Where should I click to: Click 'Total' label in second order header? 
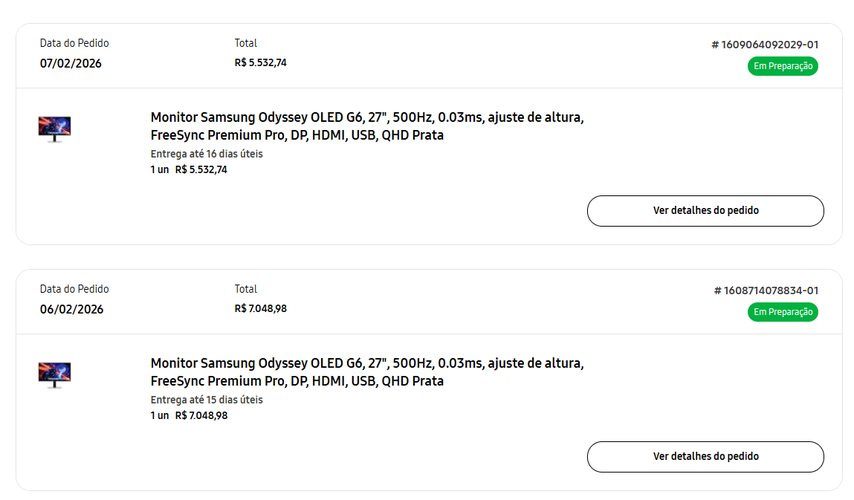[x=246, y=289]
